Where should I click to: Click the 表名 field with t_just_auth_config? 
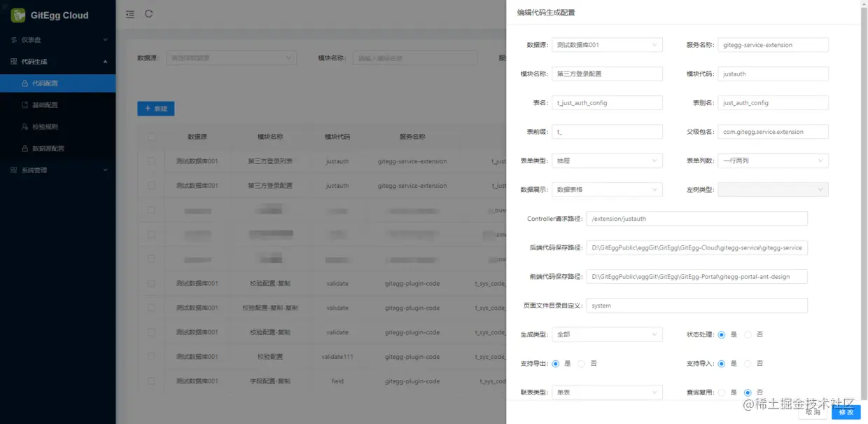tap(607, 103)
